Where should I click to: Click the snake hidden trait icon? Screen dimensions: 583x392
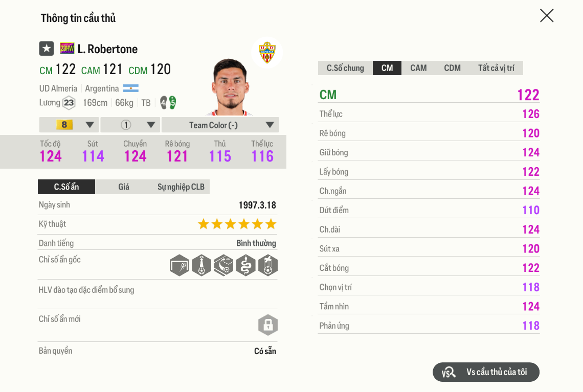pos(245,265)
